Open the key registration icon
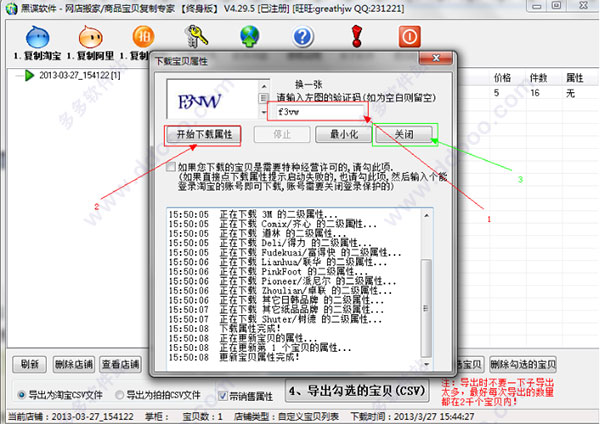This screenshot has height=424, width=600. (x=196, y=36)
